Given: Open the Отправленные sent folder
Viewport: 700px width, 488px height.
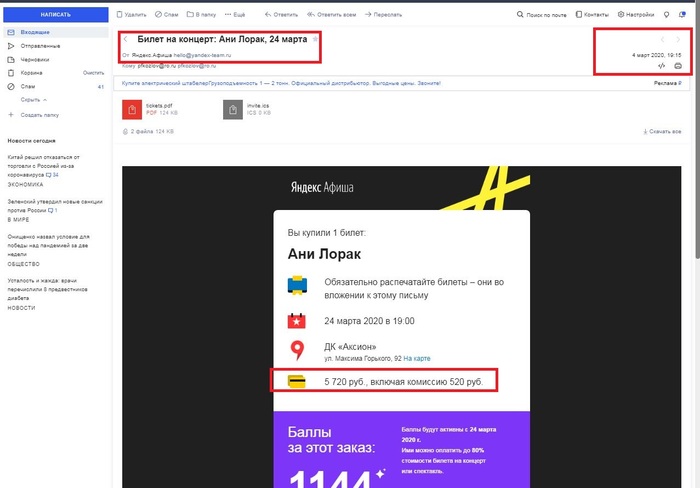Looking at the screenshot, I should tap(40, 46).
